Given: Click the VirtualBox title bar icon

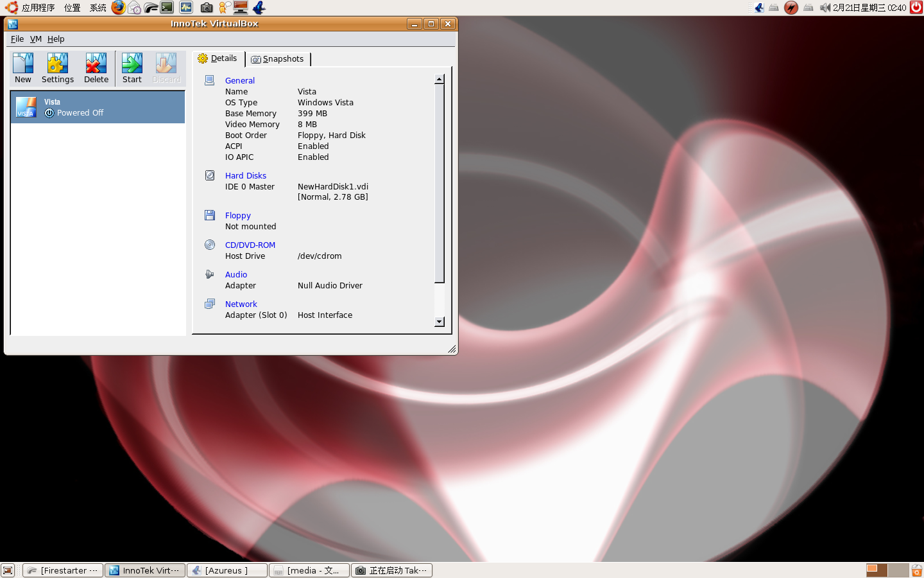Looking at the screenshot, I should tap(13, 24).
